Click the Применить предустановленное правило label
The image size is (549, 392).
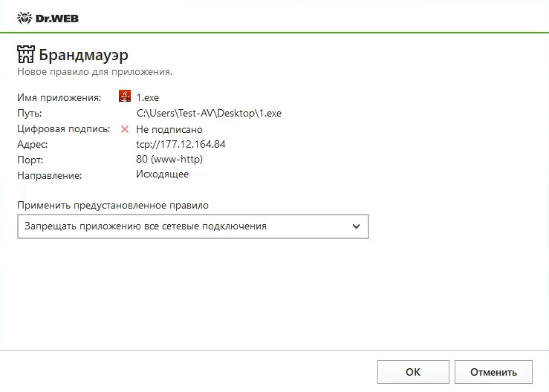pyautogui.click(x=113, y=206)
